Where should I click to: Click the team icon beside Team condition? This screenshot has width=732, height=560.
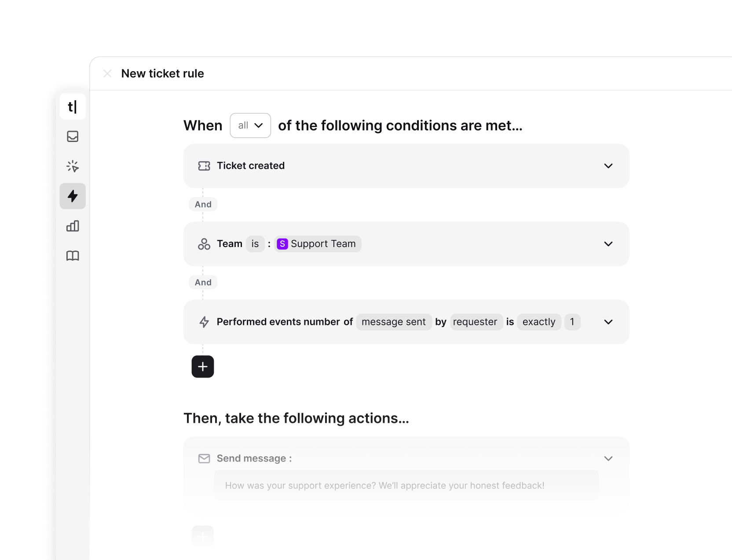[x=204, y=244]
